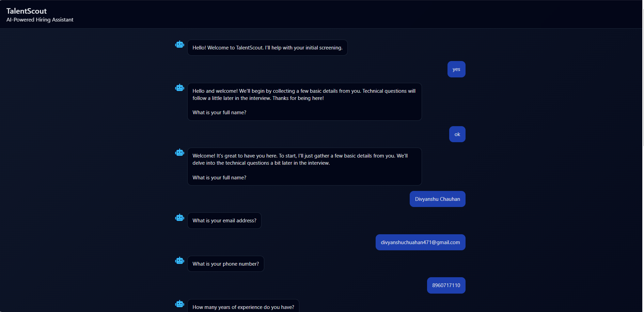Click the robot icon next to the full name question
644x312 pixels.
[179, 152]
